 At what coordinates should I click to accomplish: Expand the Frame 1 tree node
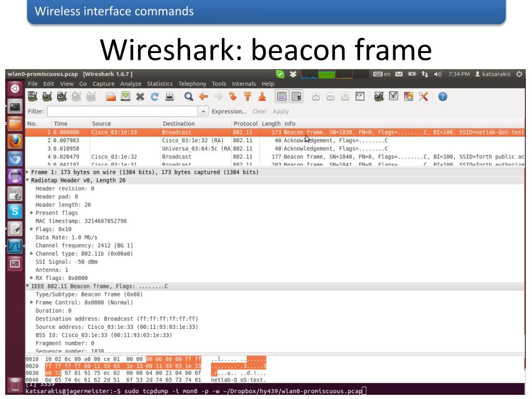point(28,172)
